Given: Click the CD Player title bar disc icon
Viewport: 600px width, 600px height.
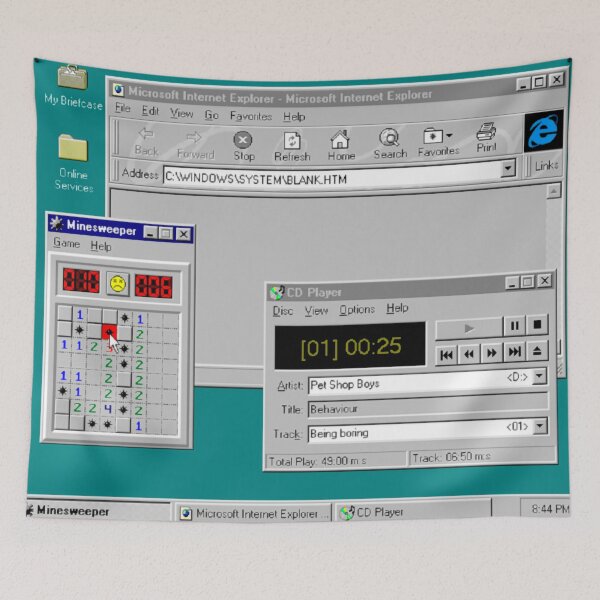Looking at the screenshot, I should coord(277,292).
